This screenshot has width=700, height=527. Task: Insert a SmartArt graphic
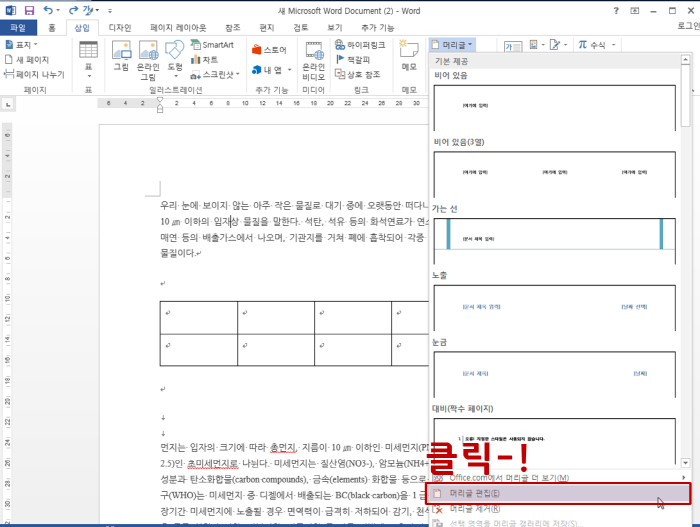click(212, 45)
